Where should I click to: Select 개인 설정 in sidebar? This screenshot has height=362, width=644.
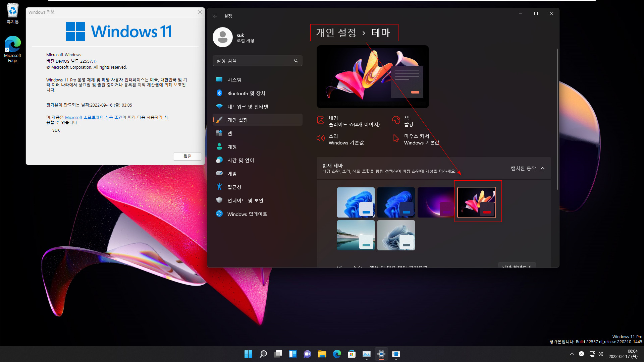[258, 120]
